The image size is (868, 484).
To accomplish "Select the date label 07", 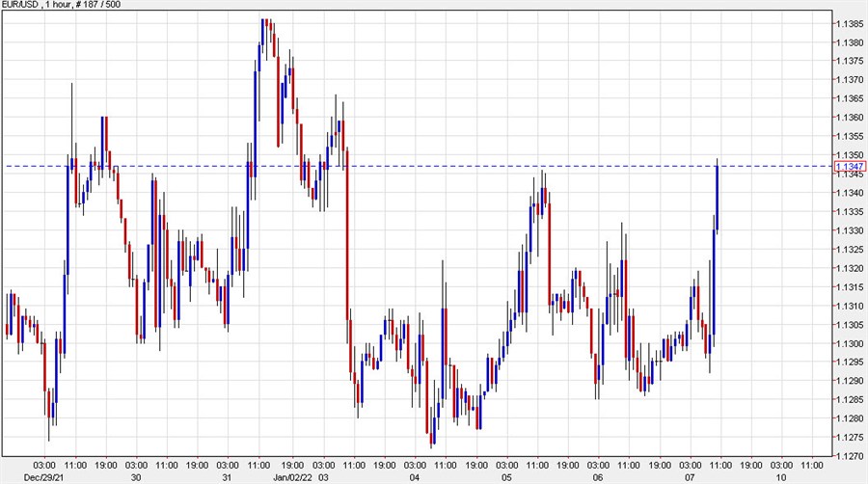I will (690, 477).
